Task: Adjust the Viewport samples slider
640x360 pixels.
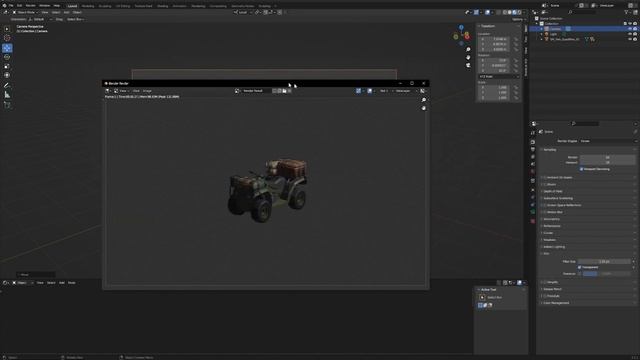Action: point(607,162)
